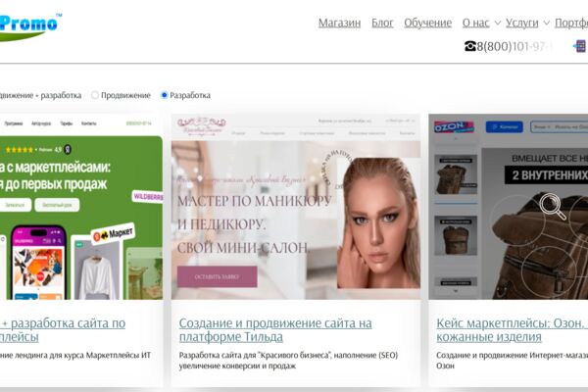588x392 pixels.
Task: Open the Магазин menu link
Action: coord(339,23)
